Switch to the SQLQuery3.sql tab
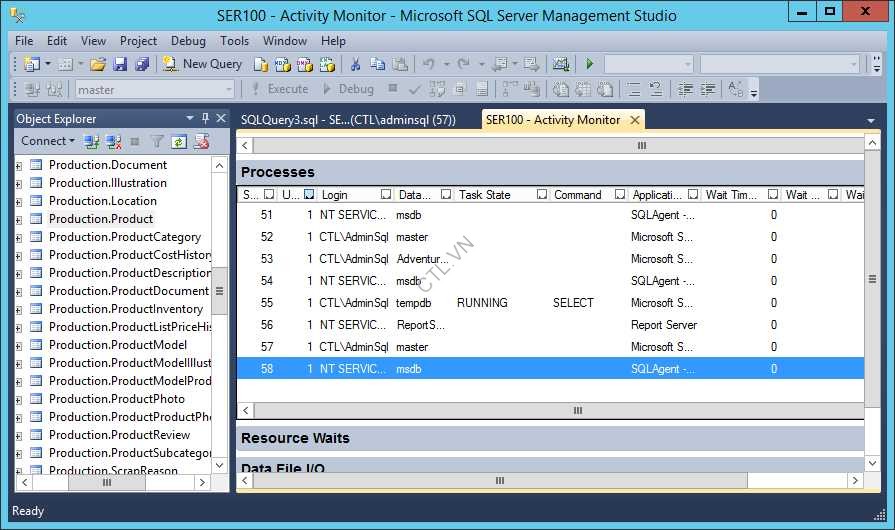This screenshot has width=895, height=530. point(348,120)
